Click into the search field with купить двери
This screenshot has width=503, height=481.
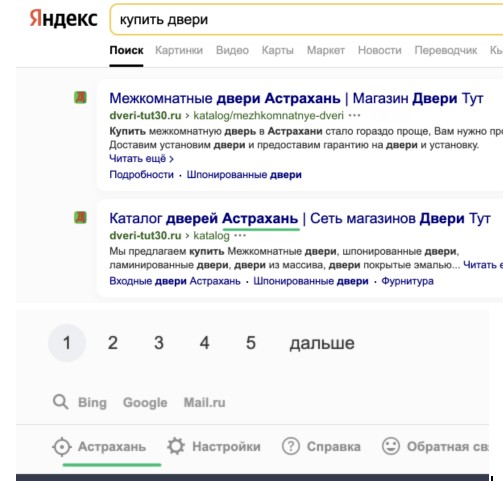pyautogui.click(x=307, y=19)
